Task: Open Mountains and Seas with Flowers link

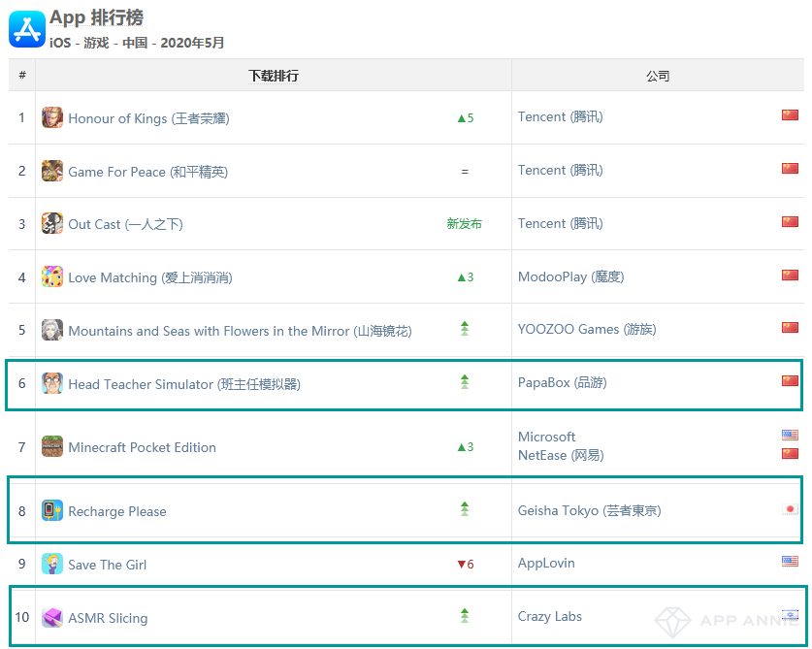Action: pyautogui.click(x=240, y=331)
